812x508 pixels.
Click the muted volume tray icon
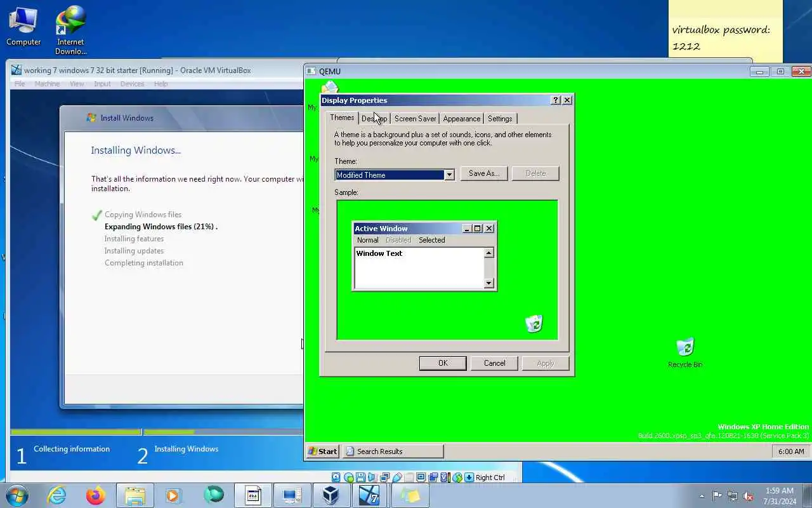[x=749, y=496]
